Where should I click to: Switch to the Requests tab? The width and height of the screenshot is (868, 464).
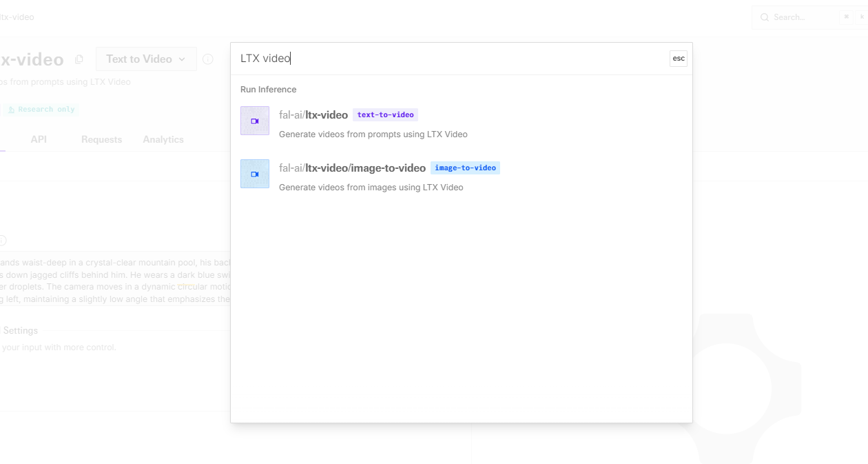point(101,139)
